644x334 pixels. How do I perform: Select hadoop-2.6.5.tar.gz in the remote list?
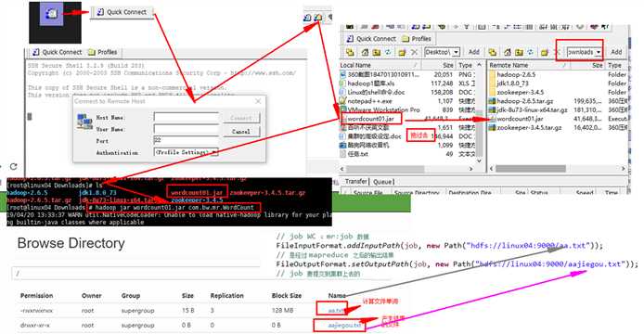coord(525,100)
